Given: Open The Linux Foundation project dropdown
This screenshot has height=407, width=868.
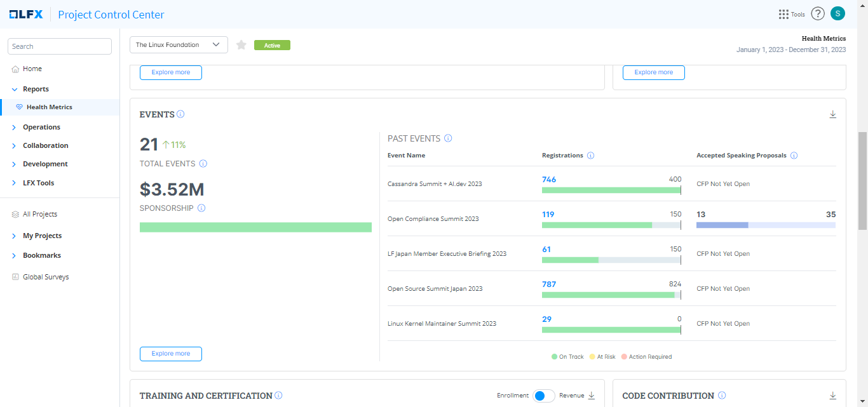Looking at the screenshot, I should pos(179,45).
